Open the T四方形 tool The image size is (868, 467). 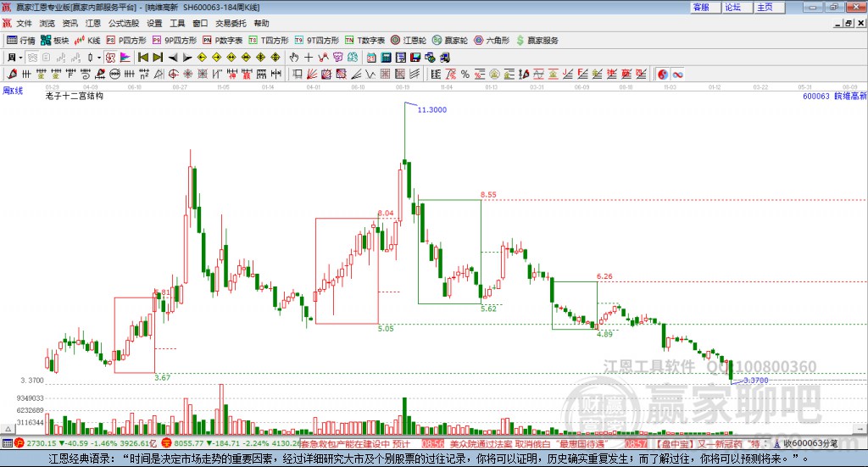269,41
